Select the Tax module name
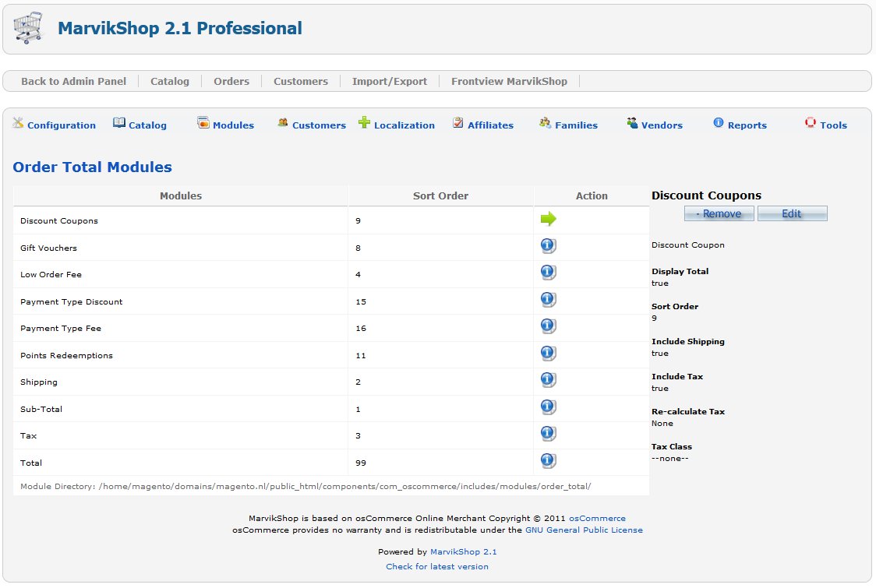 click(x=29, y=436)
